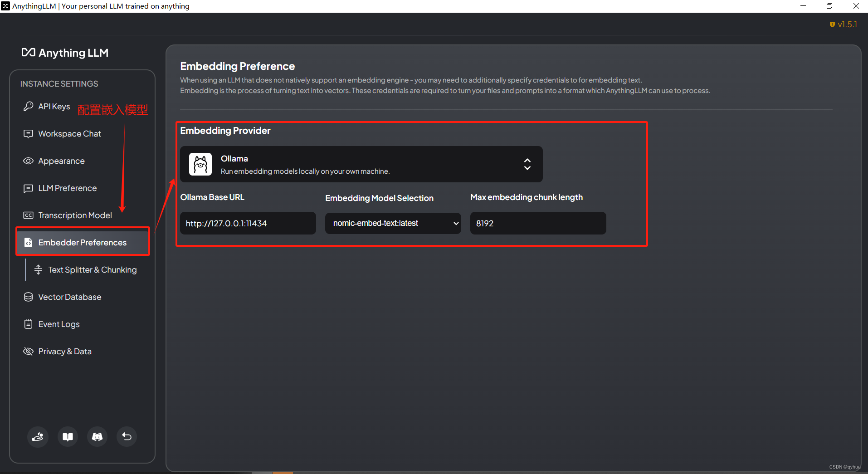Click the Ollama llama logo
Screen dimensions: 868x474
[200, 164]
